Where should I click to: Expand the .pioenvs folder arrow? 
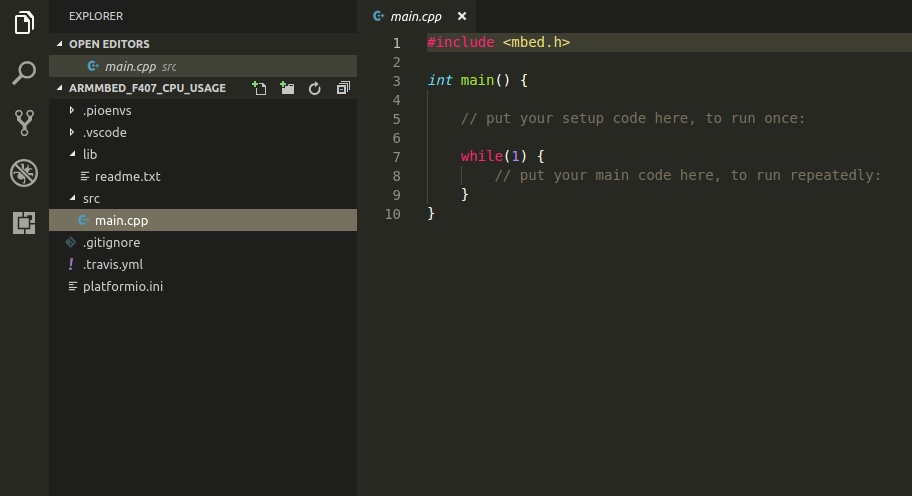point(72,110)
